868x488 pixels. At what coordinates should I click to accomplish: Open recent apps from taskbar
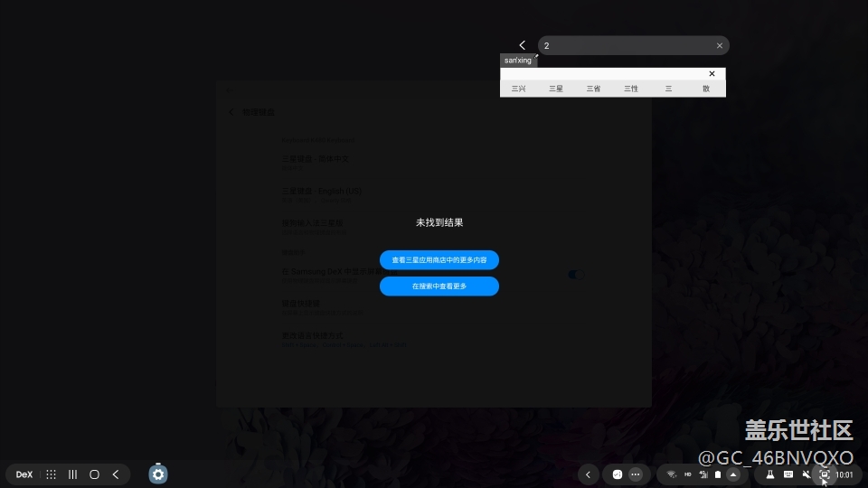(72, 474)
